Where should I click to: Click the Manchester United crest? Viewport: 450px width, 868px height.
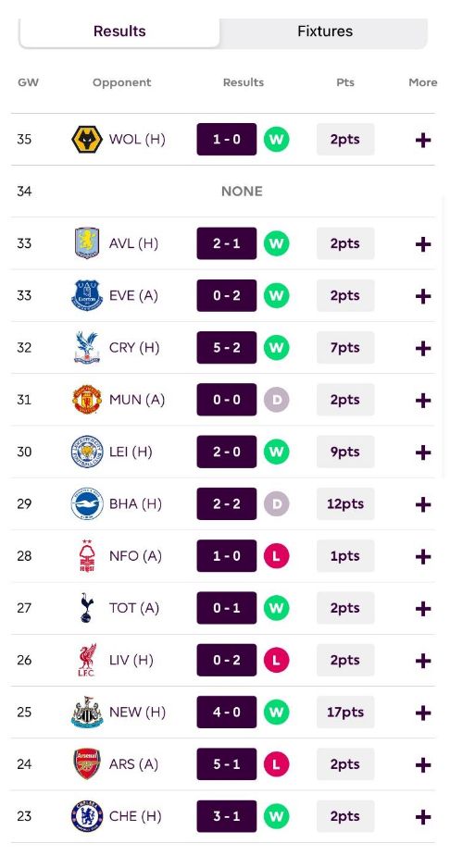coord(87,400)
